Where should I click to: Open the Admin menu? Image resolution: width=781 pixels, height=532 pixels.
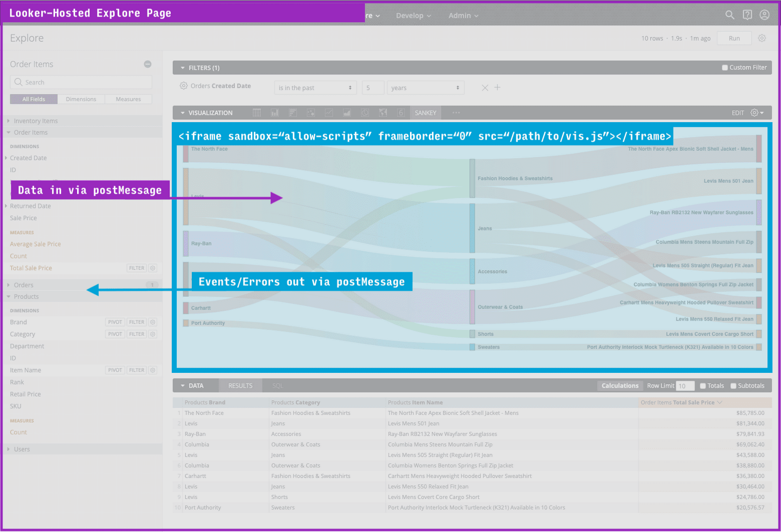[463, 16]
